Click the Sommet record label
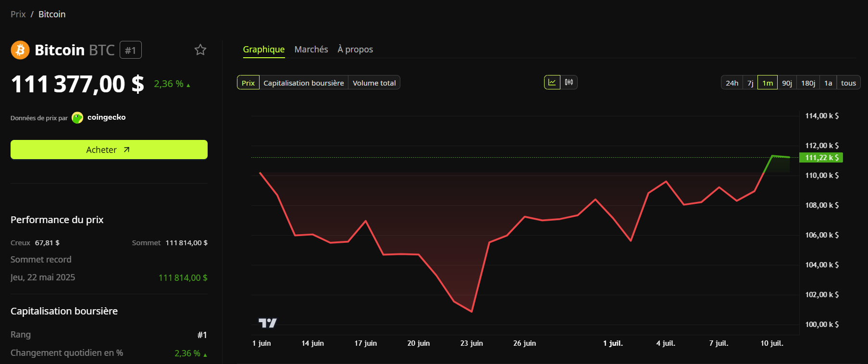Image resolution: width=868 pixels, height=364 pixels. pyautogui.click(x=41, y=260)
